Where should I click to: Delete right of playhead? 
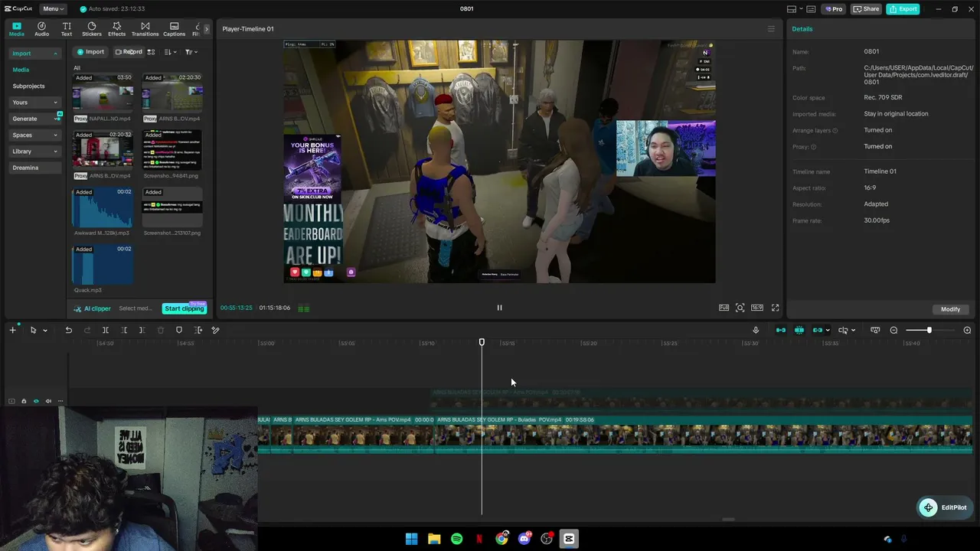[142, 330]
